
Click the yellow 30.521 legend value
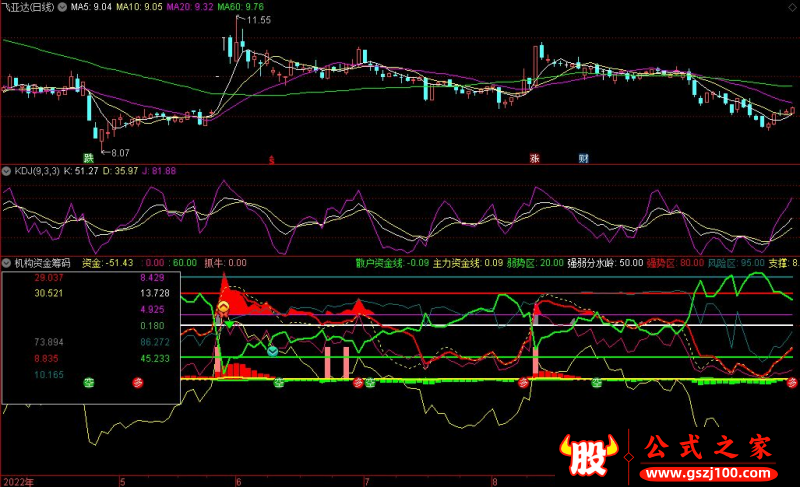coord(49,293)
